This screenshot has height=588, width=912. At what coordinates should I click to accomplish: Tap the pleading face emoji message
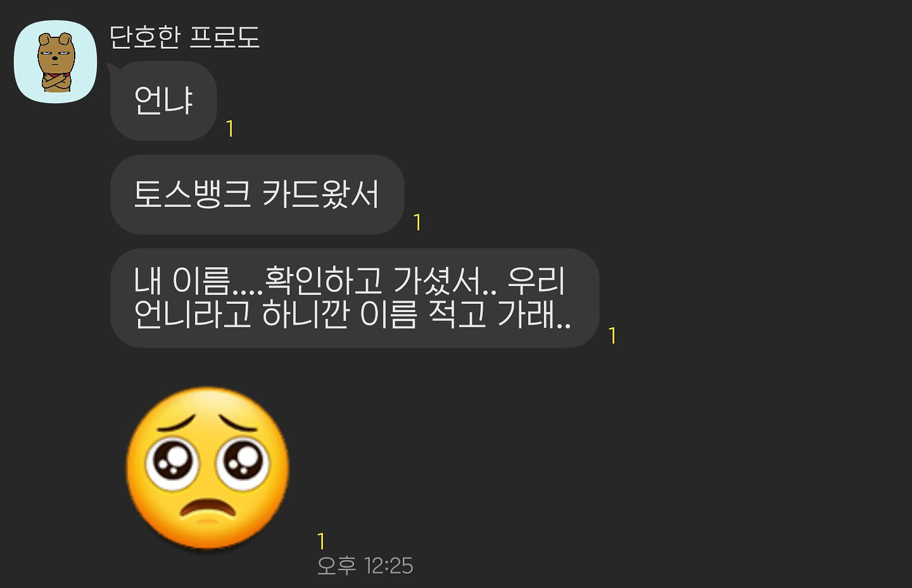click(208, 468)
